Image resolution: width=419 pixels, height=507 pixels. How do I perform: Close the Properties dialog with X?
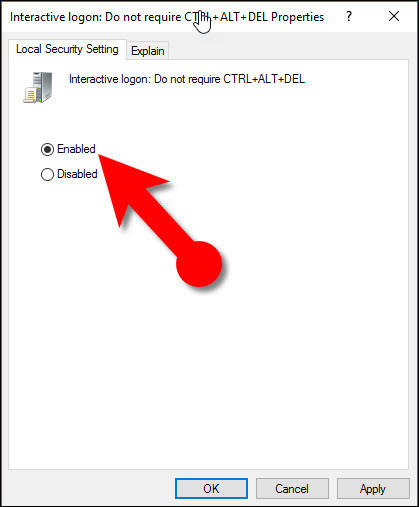click(x=394, y=16)
